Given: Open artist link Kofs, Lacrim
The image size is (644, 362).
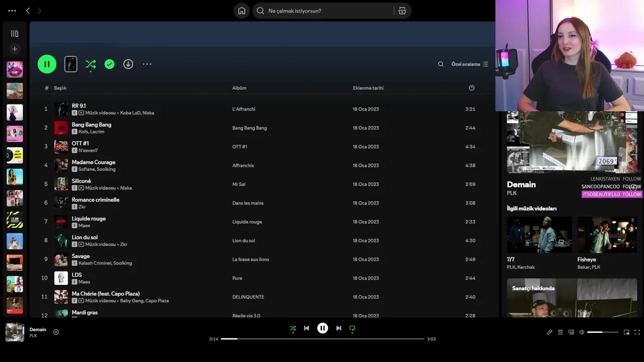Looking at the screenshot, I should point(92,132).
